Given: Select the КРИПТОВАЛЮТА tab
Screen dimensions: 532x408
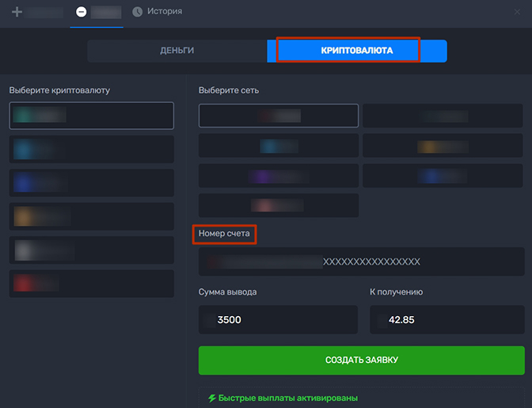Looking at the screenshot, I should [x=357, y=51].
